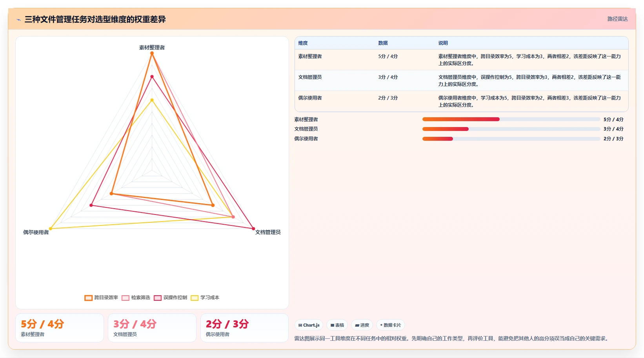Click the crimson data point at 文档管理员 vertex
Image resolution: width=644 pixels, height=358 pixels.
(x=253, y=229)
